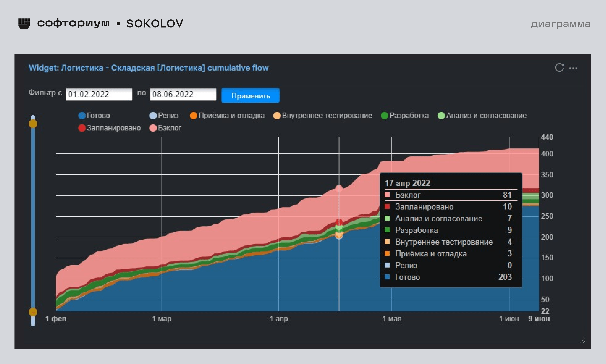The image size is (606, 364).
Task: Open the widget three-dots options menu
Action: pos(573,68)
